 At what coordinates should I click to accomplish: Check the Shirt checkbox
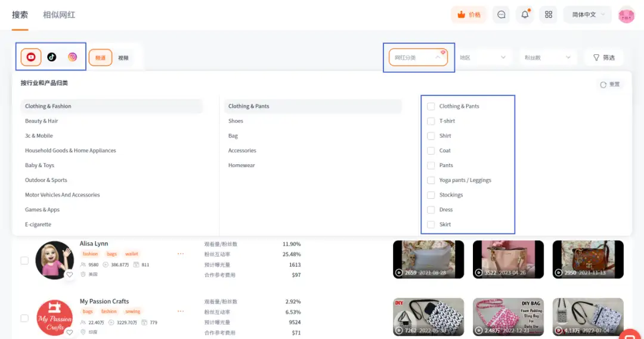pos(431,136)
